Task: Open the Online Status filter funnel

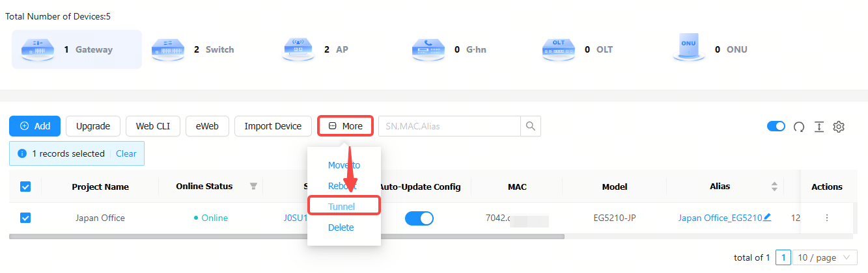Action: (x=253, y=187)
